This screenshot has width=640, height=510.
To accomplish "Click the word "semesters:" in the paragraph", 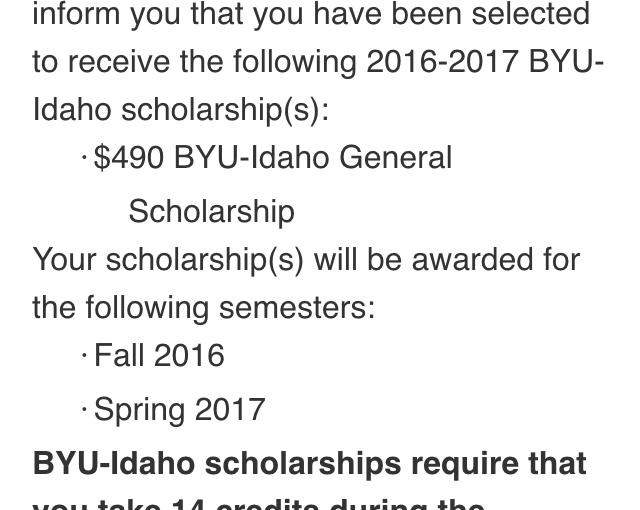I will tap(297, 308).
